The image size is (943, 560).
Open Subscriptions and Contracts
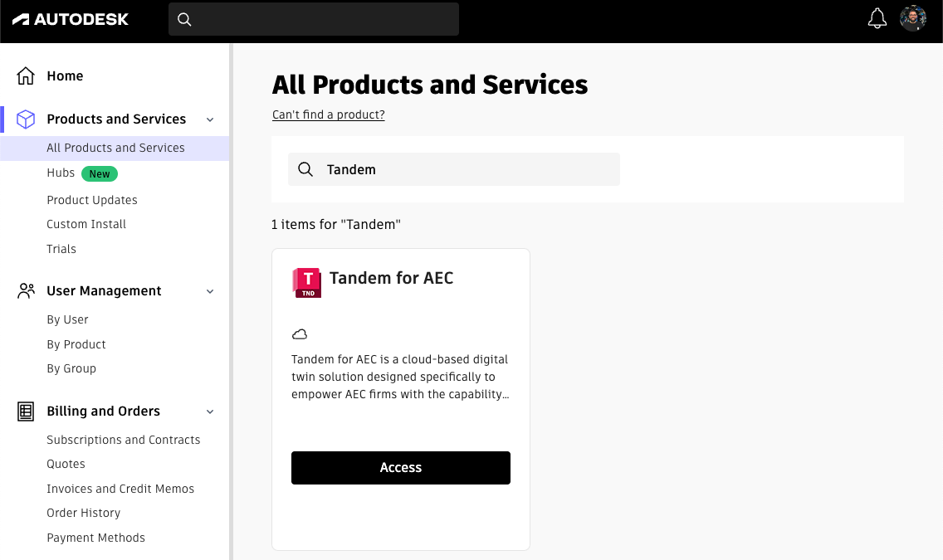coord(123,439)
